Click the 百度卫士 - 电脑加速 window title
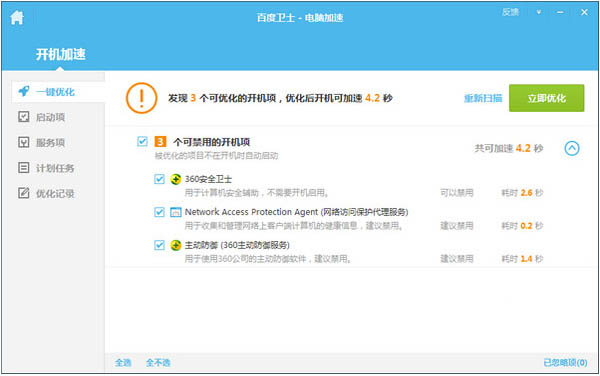 click(x=300, y=18)
